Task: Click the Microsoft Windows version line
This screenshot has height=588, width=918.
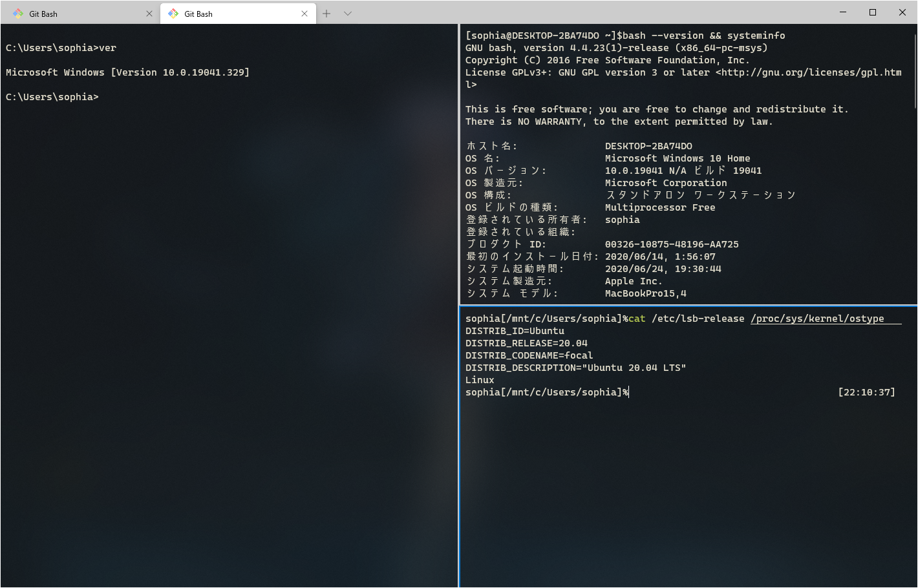Action: [127, 72]
